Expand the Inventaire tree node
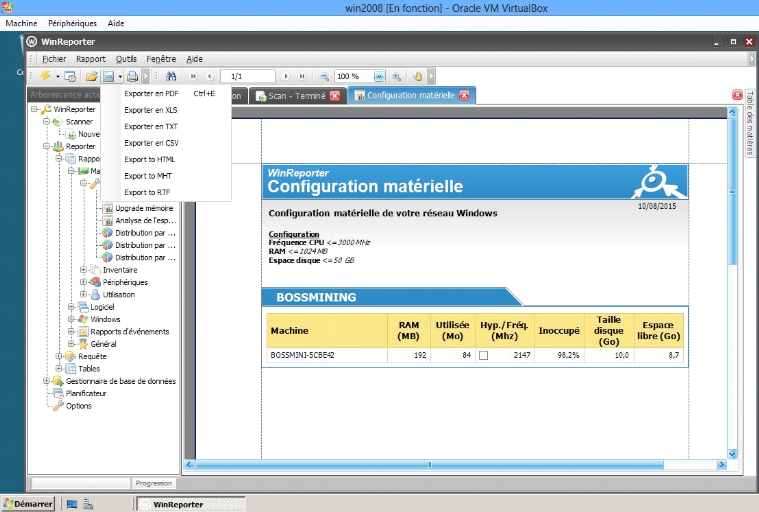The image size is (759, 512). (84, 270)
